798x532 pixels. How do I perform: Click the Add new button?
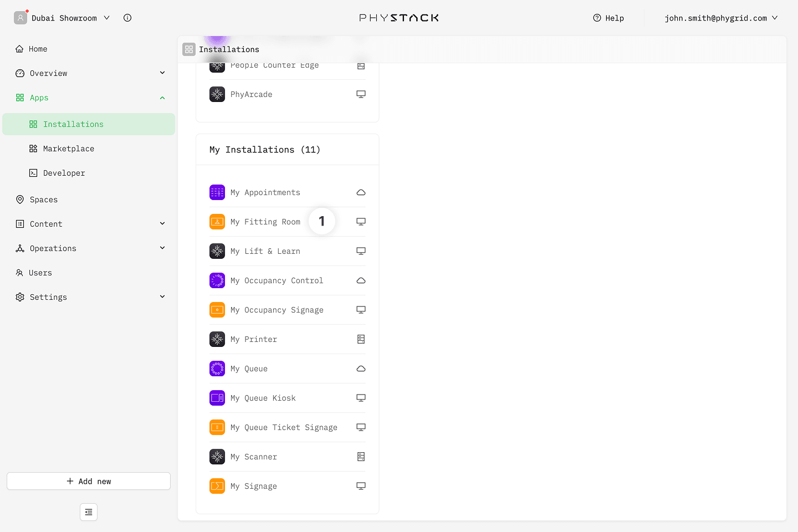(89, 481)
